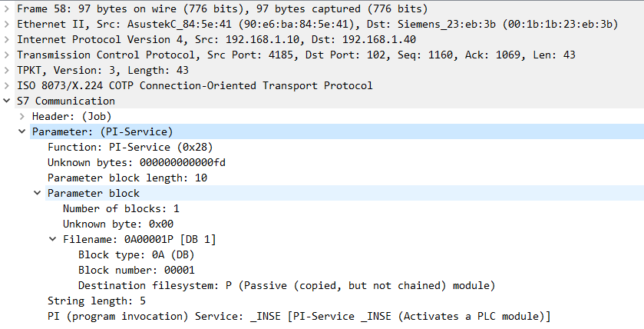Collapse the Parameter: (PI-Service) node
644x329 pixels.
point(22,131)
